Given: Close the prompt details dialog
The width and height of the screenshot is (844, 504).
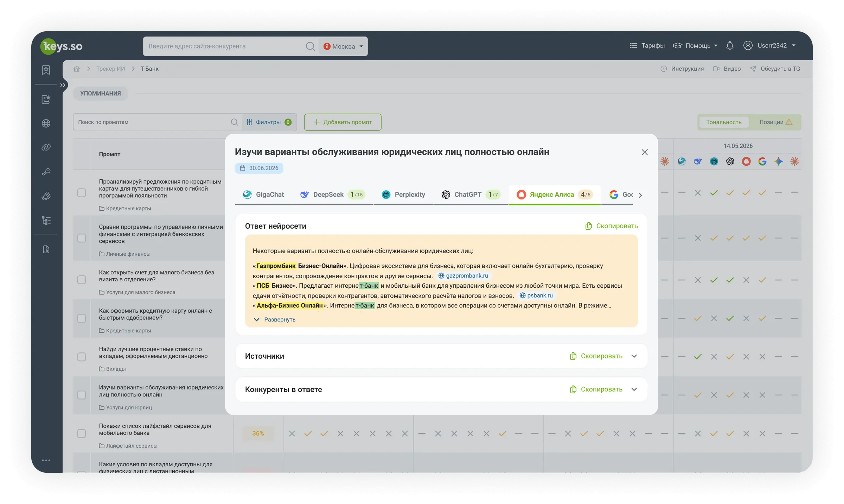Looking at the screenshot, I should pos(644,152).
